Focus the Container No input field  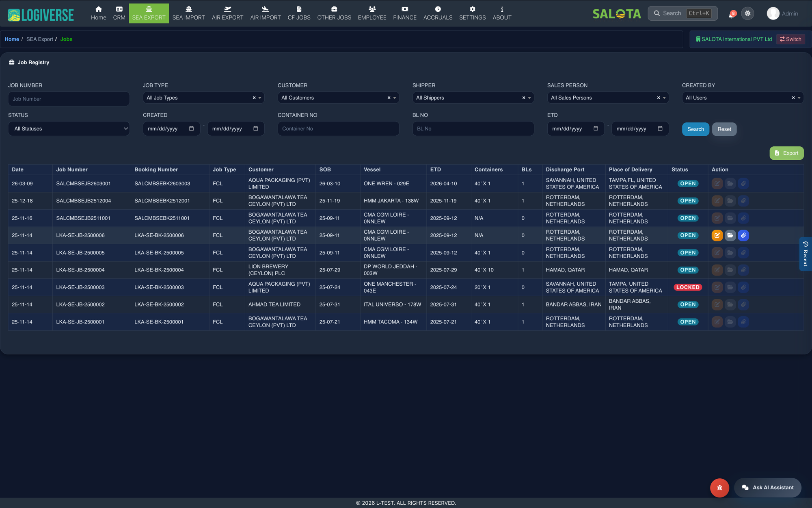coord(338,129)
